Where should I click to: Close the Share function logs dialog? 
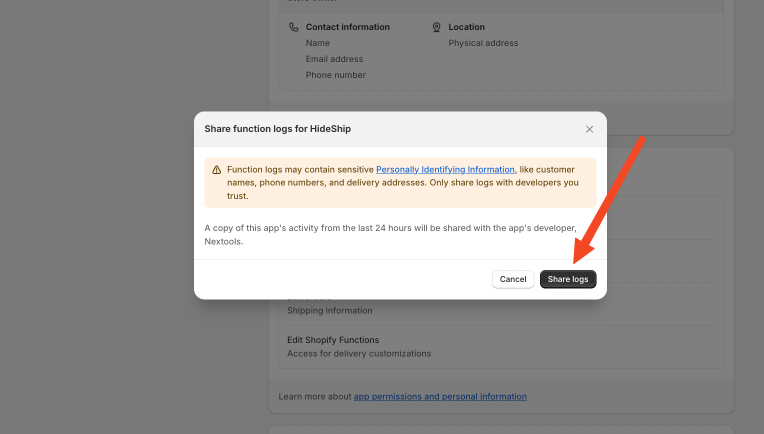(589, 129)
